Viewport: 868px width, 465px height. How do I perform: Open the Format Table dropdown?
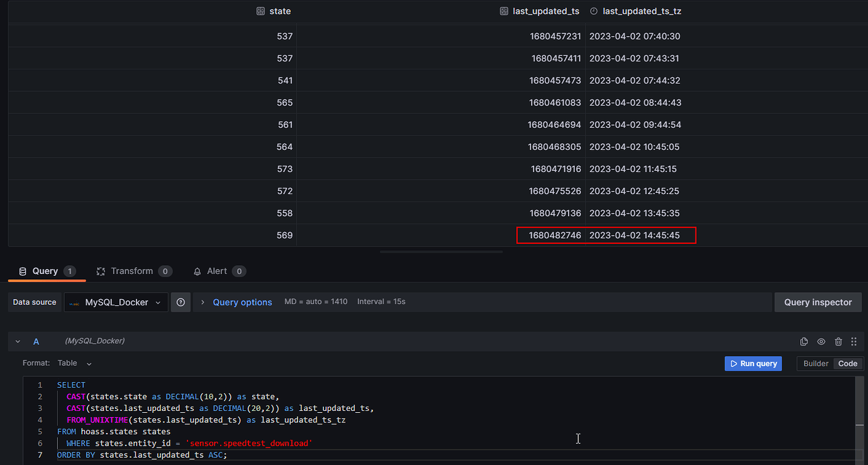[74, 363]
